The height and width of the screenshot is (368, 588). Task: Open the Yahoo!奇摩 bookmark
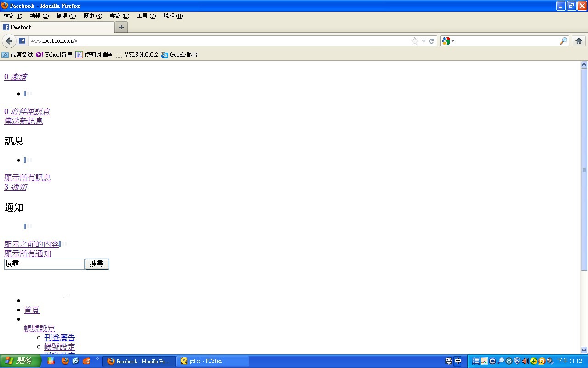[x=54, y=55]
